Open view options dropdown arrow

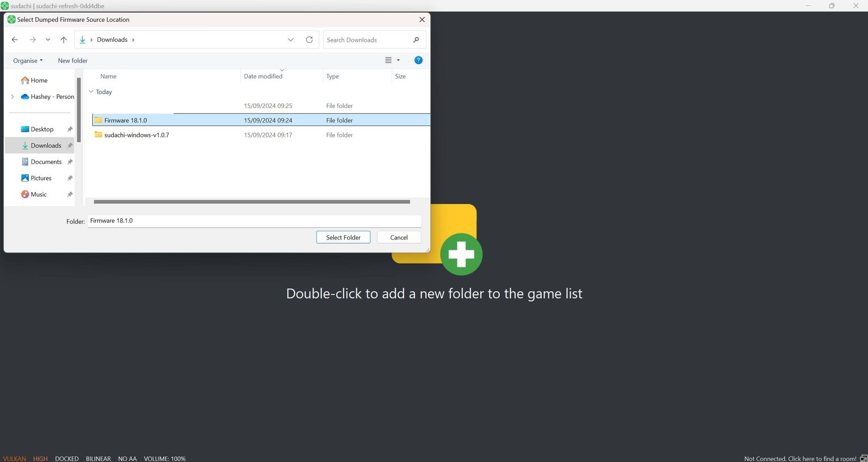[x=398, y=60]
